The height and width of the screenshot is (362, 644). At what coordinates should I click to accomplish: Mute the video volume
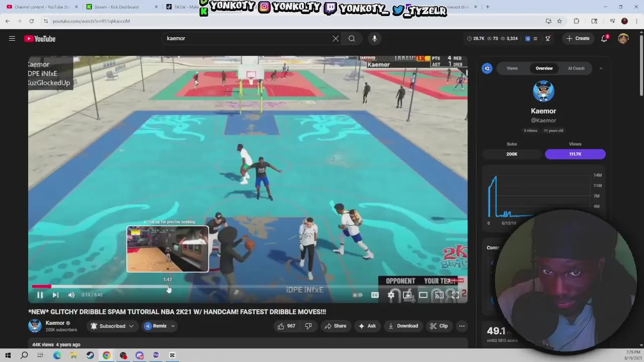point(71,295)
